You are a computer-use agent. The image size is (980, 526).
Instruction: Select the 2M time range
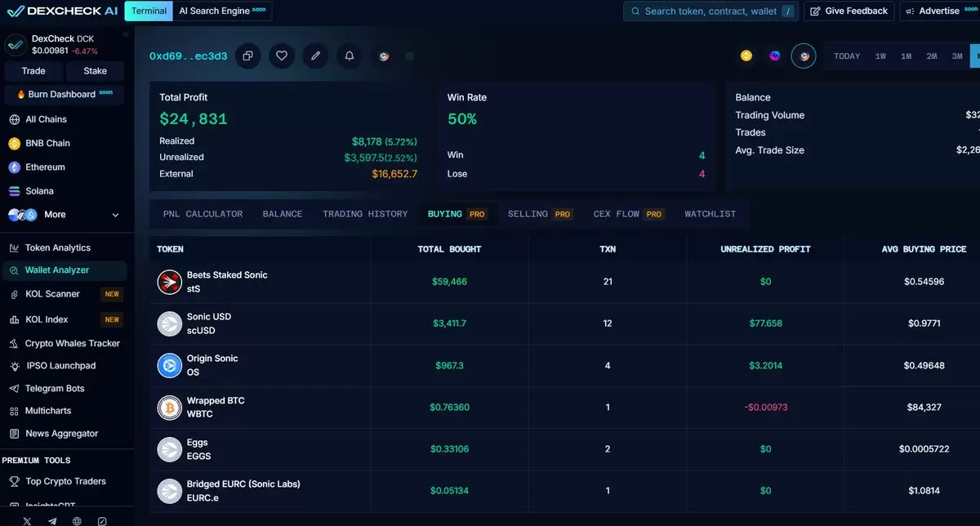pos(931,56)
